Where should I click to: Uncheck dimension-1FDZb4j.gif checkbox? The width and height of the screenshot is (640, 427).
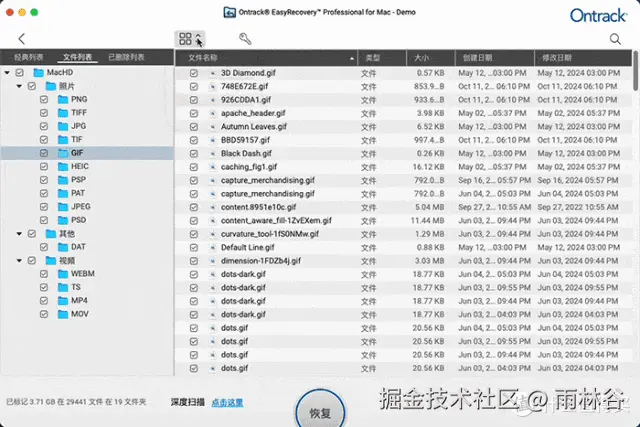click(194, 261)
